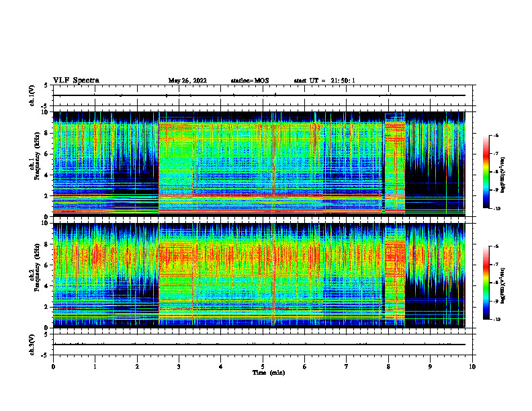Click the time axis tick label '5'
Screen dimensions: 532x411
(x=263, y=366)
